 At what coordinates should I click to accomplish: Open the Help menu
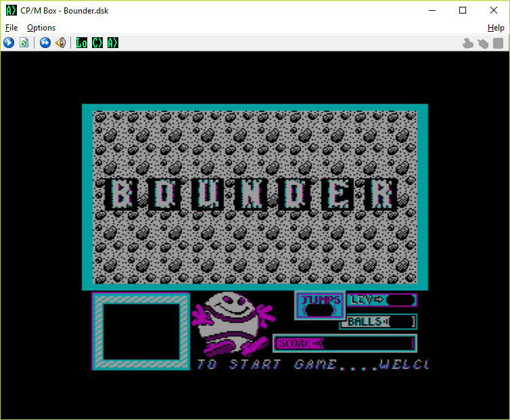point(496,28)
